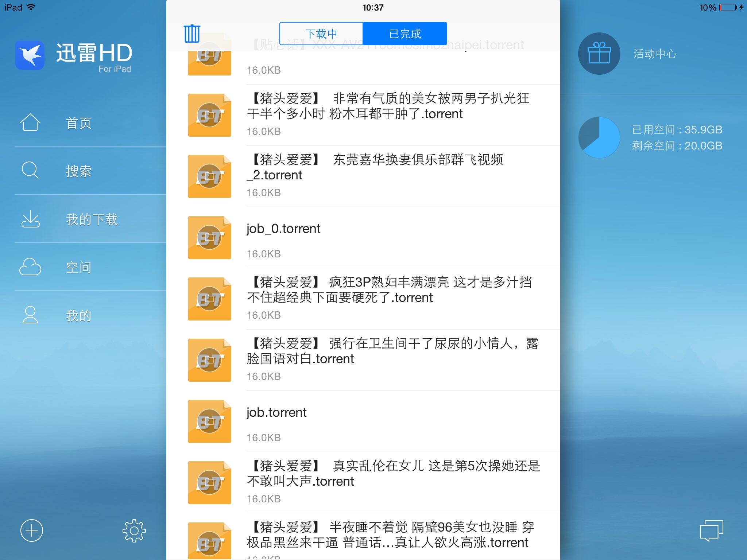Tap the 迅雷HD app logo
This screenshot has width=747, height=560.
click(30, 55)
